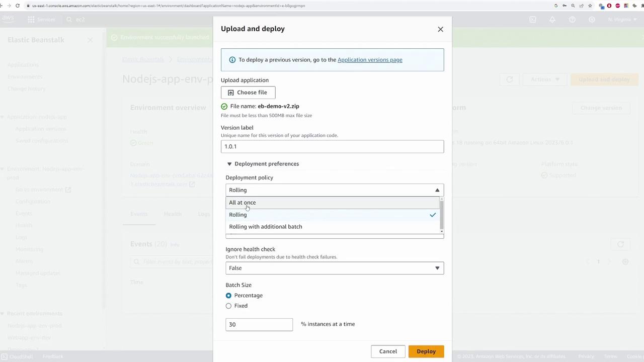The height and width of the screenshot is (362, 644).
Task: Choose the All at once policy option
Action: [243, 203]
